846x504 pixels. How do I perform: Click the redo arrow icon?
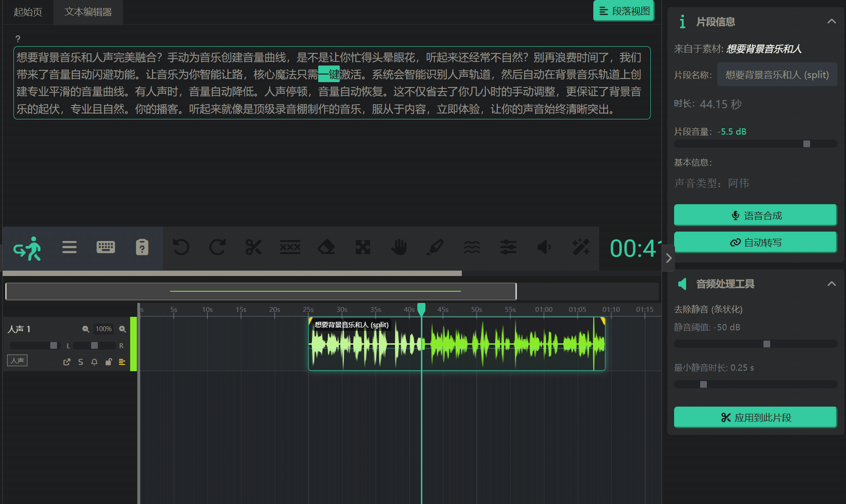(218, 247)
